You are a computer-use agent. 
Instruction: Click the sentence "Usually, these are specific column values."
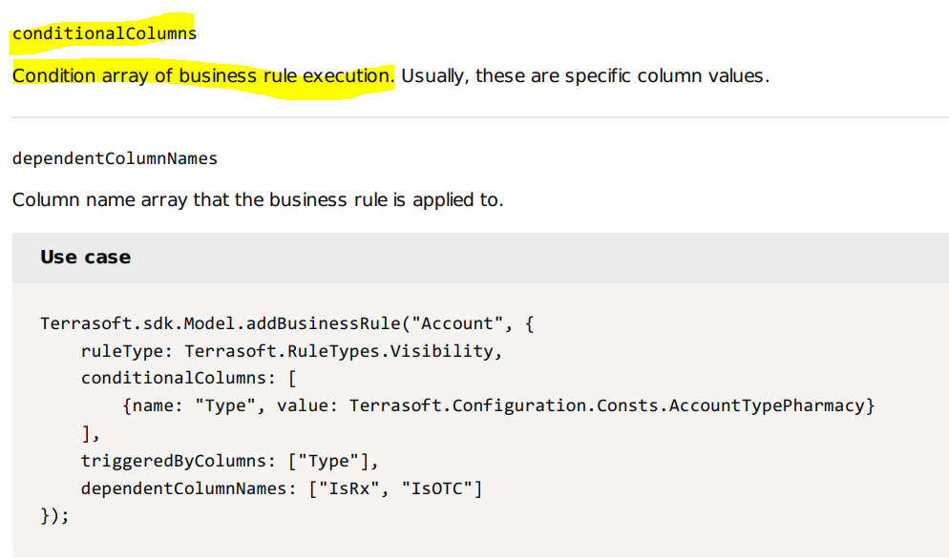(x=585, y=75)
